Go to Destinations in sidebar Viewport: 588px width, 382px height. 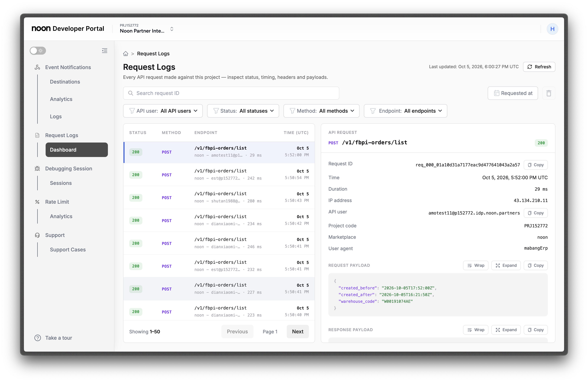[65, 82]
